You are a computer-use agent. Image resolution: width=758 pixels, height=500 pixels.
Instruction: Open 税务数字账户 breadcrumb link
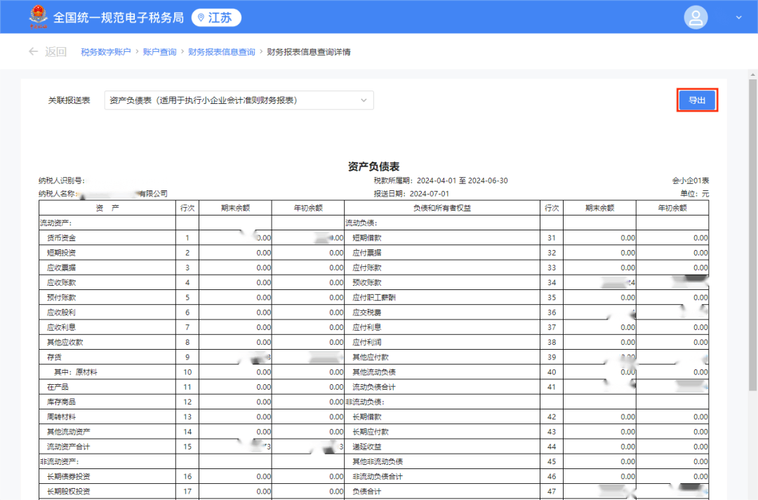pos(105,52)
